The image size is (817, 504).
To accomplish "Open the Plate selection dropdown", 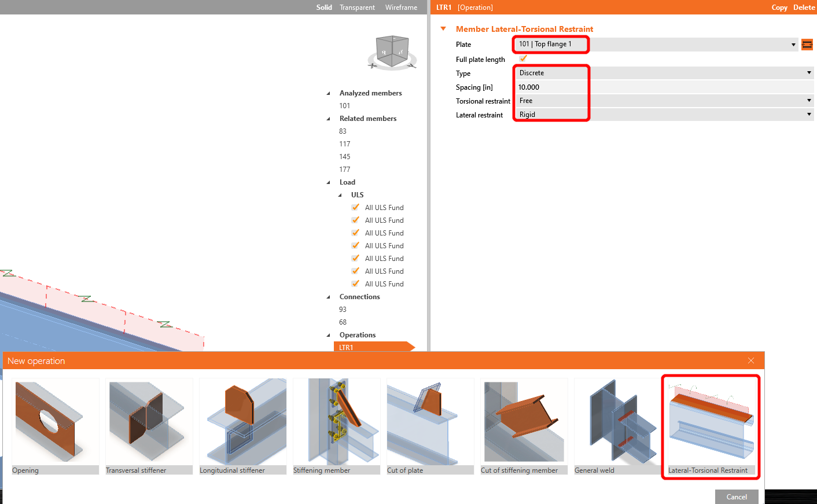I will (x=793, y=44).
